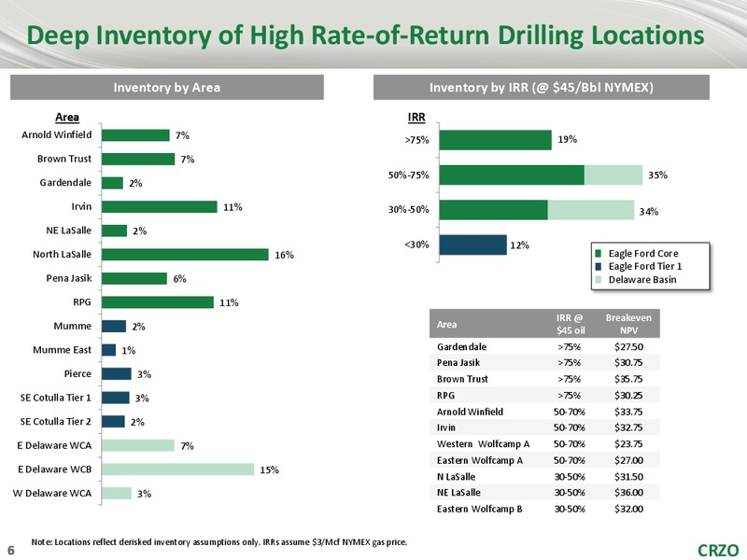Select the Pena Jasik 6% bar
The width and height of the screenshot is (747, 560).
pos(134,278)
